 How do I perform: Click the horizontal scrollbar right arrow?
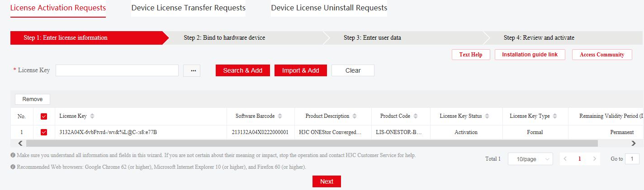[634, 143]
